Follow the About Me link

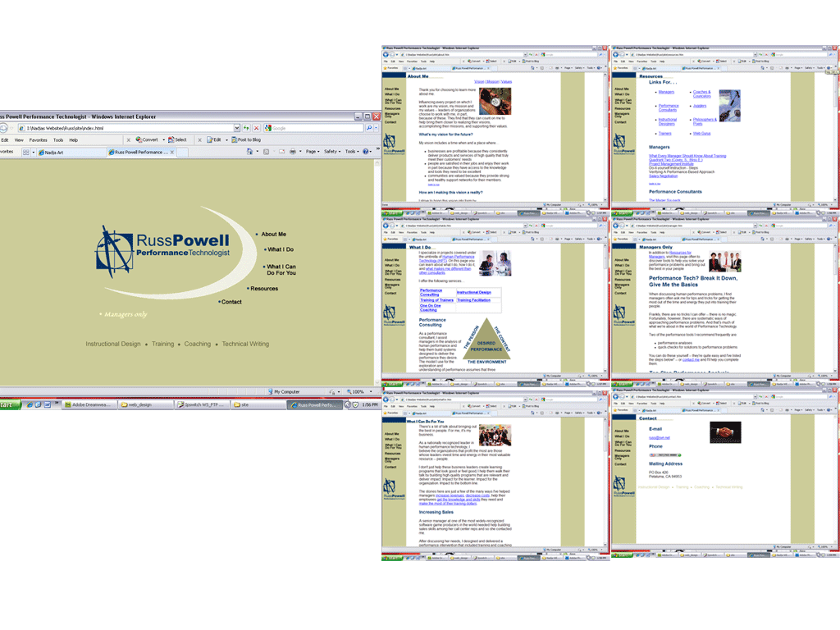coord(273,234)
